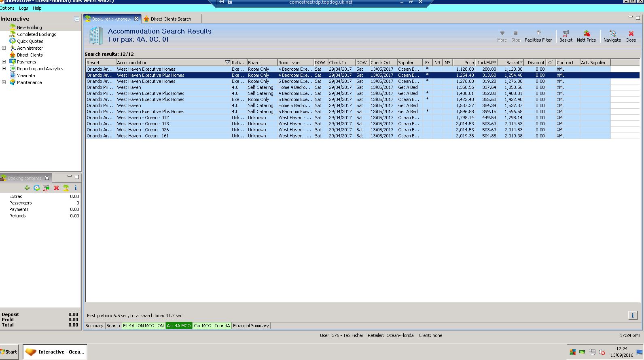644x360 pixels.
Task: Click the Basket cart icon in the toolbar
Action: tap(566, 34)
